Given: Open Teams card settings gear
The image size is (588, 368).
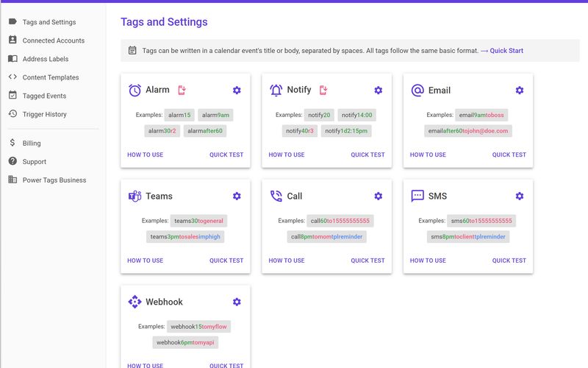Looking at the screenshot, I should pos(237,196).
